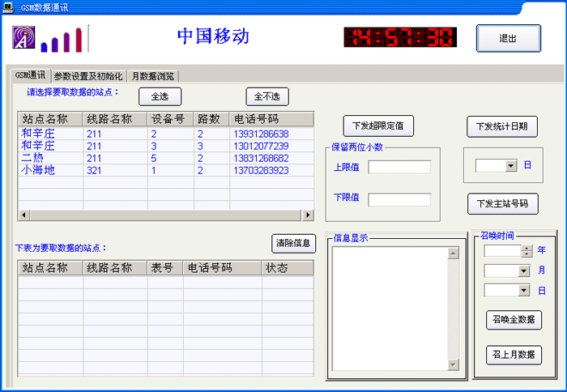Click the antenna application logo icon

click(x=23, y=37)
